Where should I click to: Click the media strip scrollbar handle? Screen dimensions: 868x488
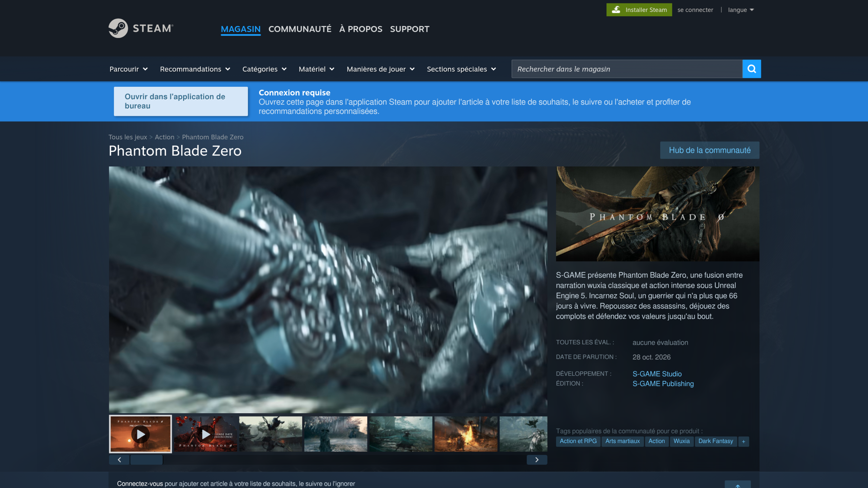tap(146, 460)
